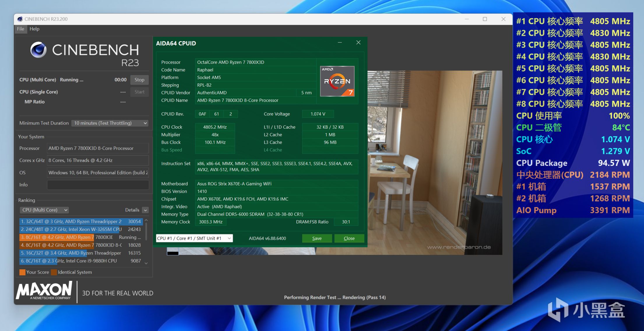
Task: Close the AIDA64 CPUID dialog via X
Action: 358,43
